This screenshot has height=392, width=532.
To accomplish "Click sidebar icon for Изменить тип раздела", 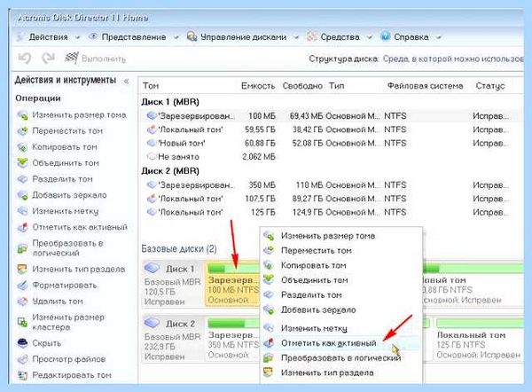I will coord(22,269).
